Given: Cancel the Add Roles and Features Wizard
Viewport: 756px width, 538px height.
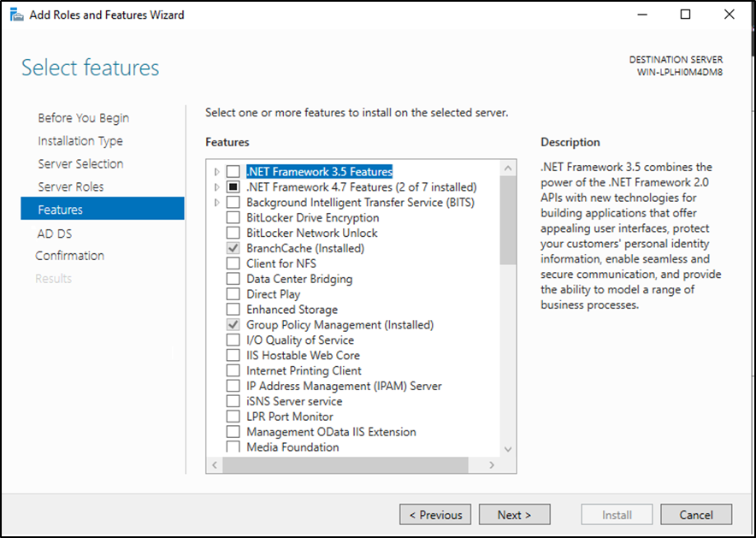Looking at the screenshot, I should [x=696, y=515].
